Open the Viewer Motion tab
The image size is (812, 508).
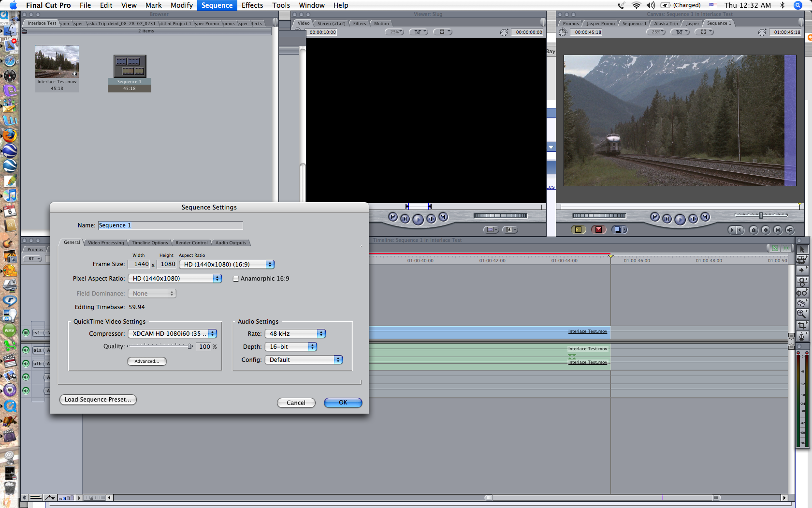[x=381, y=23]
